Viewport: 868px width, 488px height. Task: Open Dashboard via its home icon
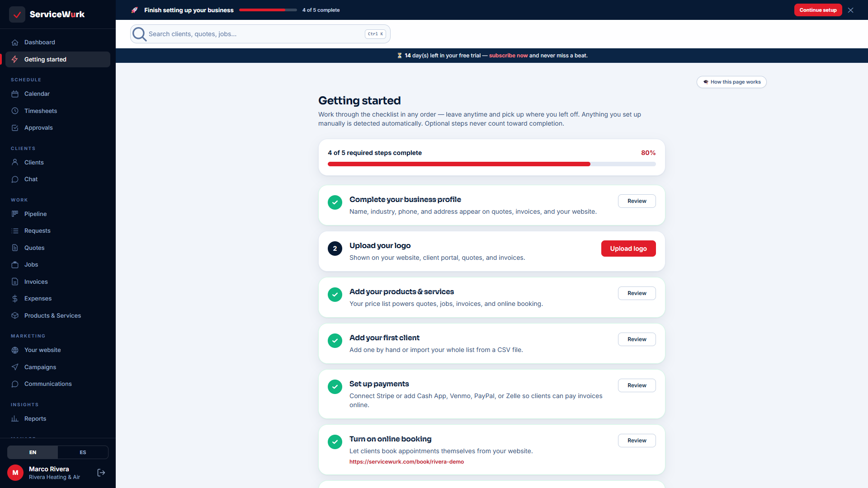point(15,42)
